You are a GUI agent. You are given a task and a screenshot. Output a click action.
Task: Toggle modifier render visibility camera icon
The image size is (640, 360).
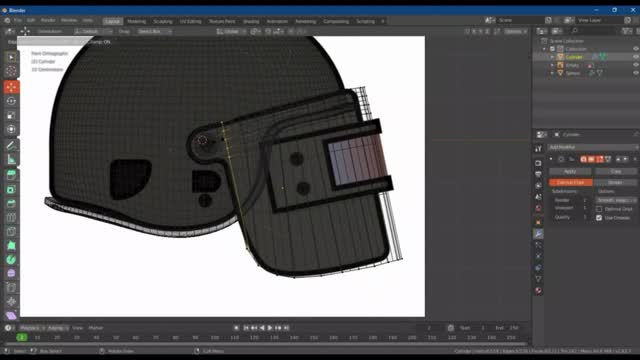[x=584, y=159]
